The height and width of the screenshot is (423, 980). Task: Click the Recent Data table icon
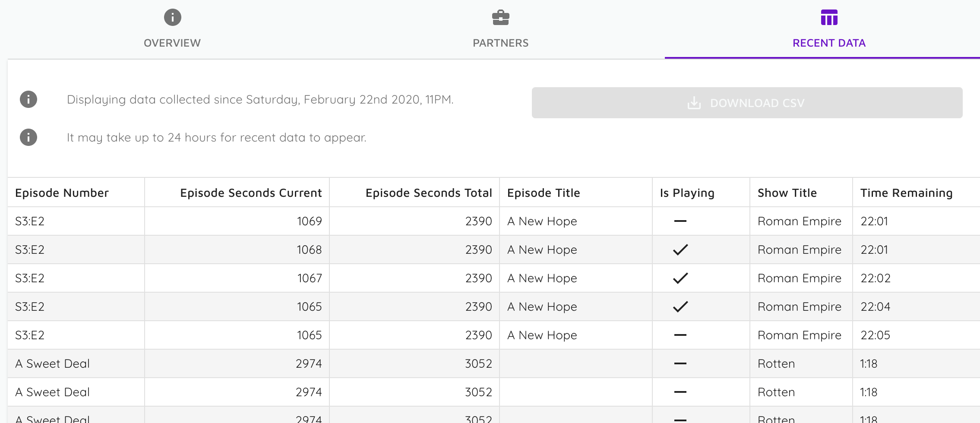tap(829, 17)
